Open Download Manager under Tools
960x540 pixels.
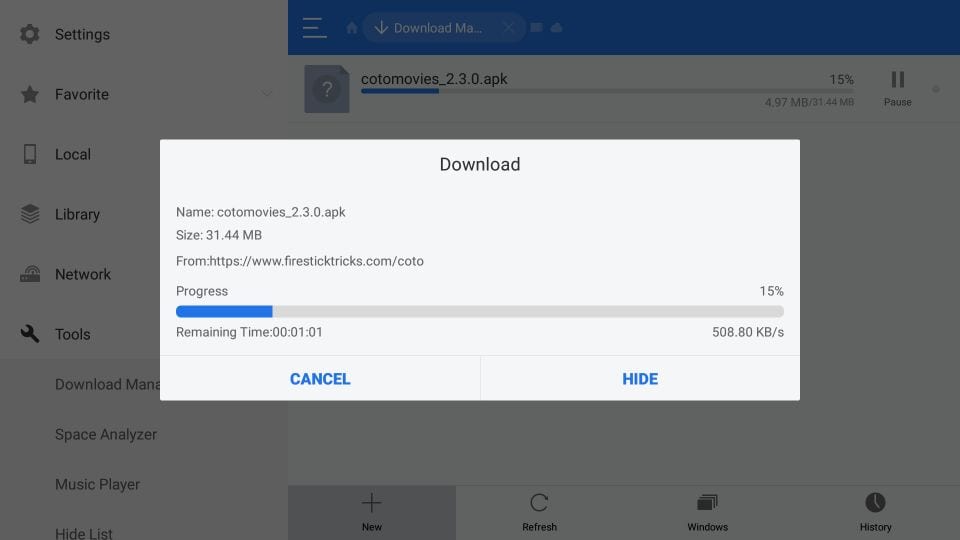click(x=107, y=384)
